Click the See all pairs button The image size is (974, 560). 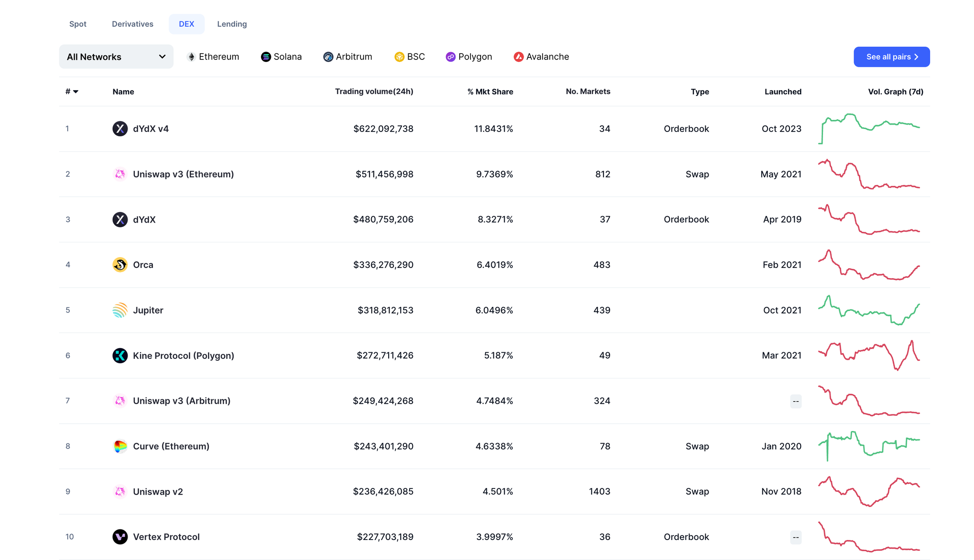click(x=891, y=57)
